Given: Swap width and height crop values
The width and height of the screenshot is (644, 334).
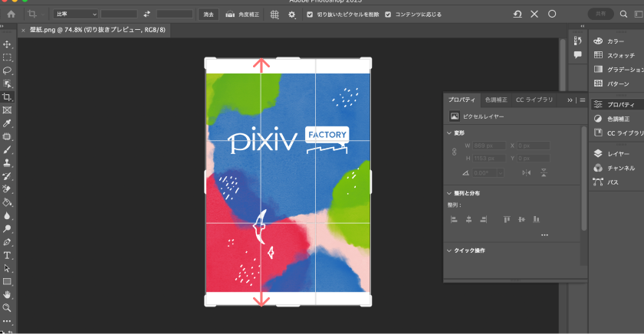Looking at the screenshot, I should (146, 14).
